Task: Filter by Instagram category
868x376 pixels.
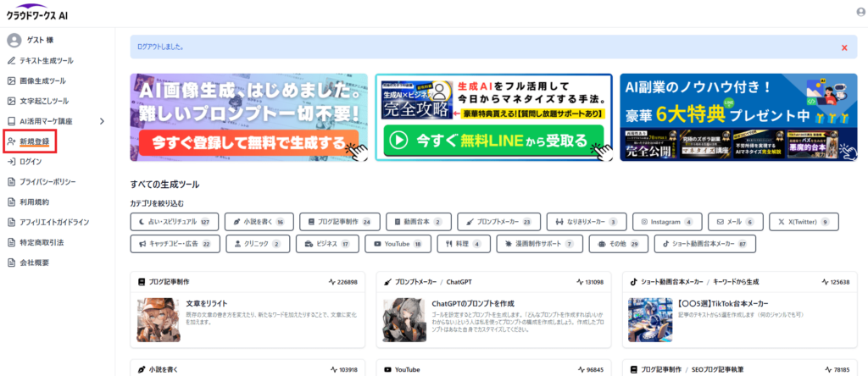Action: pyautogui.click(x=667, y=222)
